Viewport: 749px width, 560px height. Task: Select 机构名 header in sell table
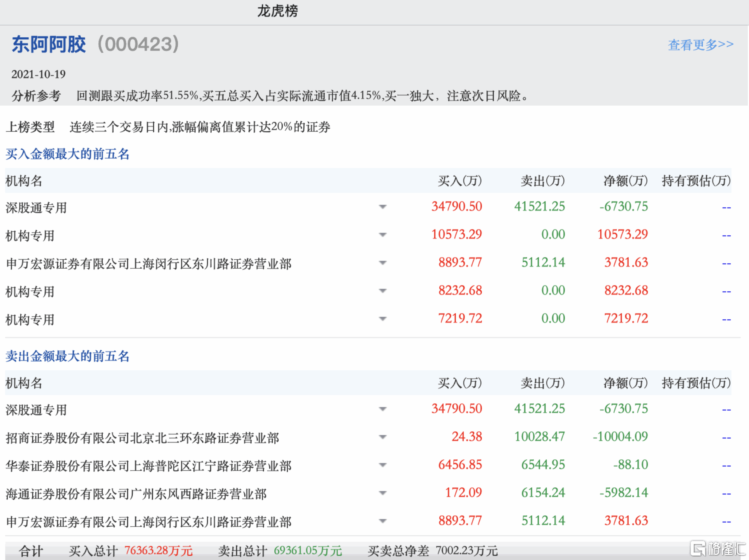click(24, 383)
